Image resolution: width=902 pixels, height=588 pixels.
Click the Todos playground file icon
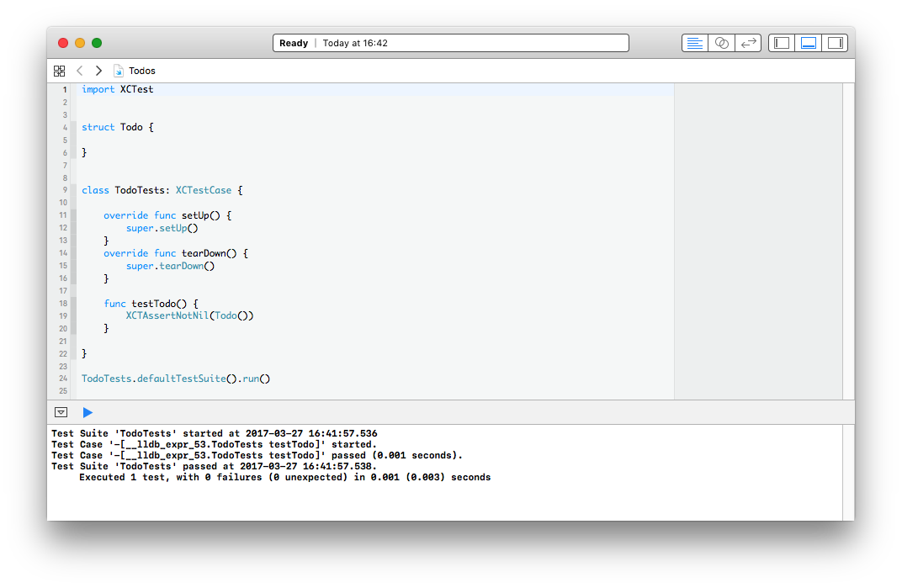pyautogui.click(x=119, y=71)
